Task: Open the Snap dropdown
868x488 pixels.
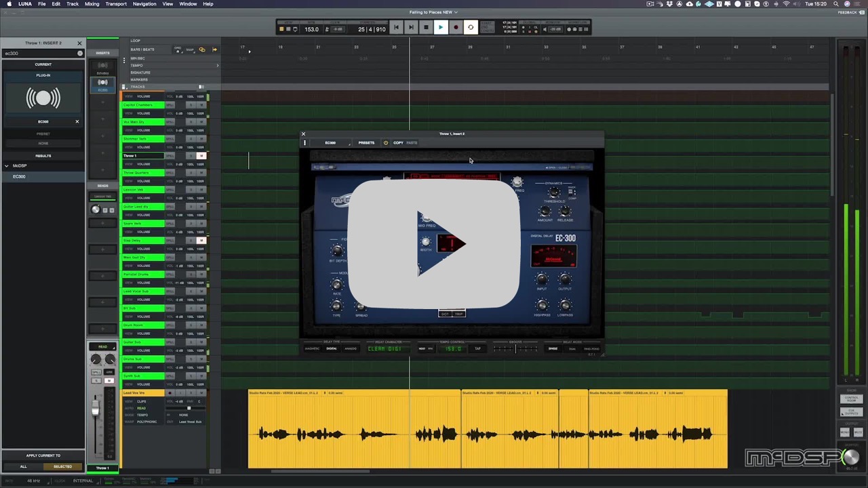Action: (190, 49)
